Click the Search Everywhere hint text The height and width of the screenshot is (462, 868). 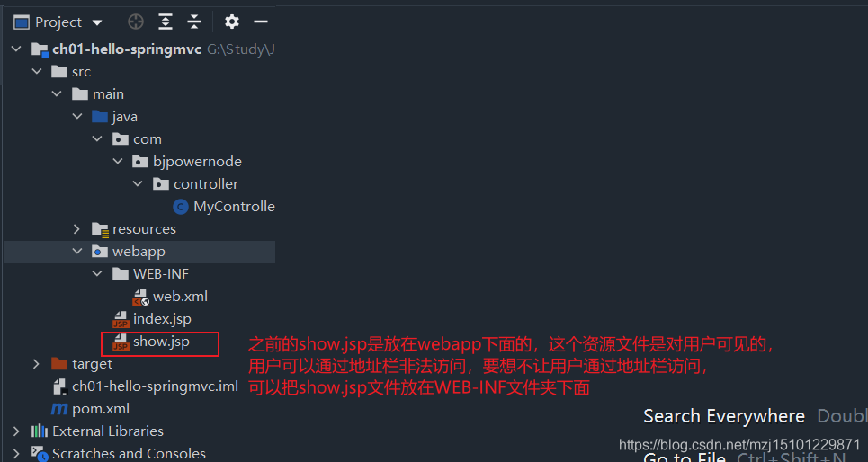(x=724, y=416)
